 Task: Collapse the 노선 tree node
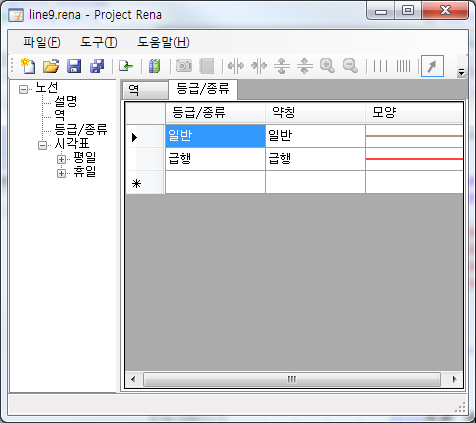point(23,89)
